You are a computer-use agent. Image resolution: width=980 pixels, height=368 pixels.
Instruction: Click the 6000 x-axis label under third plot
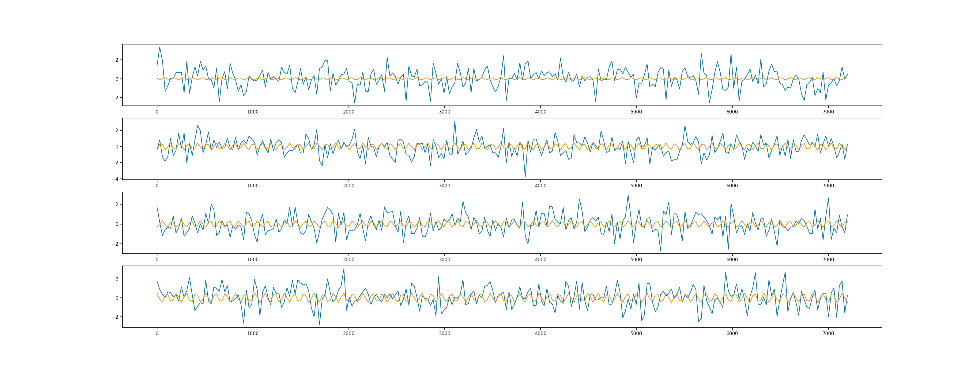(x=732, y=260)
